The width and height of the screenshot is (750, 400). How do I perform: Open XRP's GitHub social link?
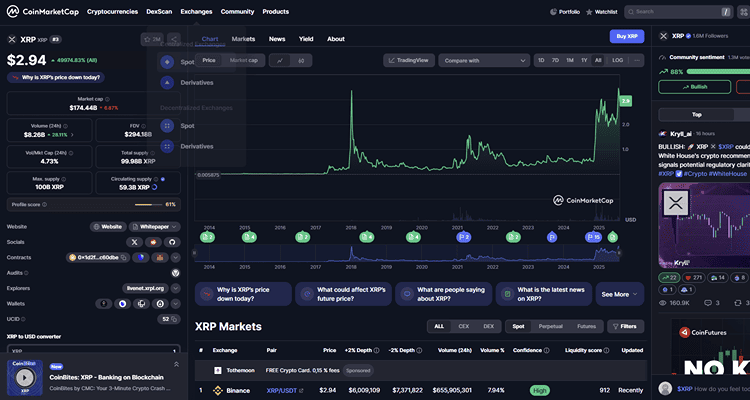click(172, 242)
